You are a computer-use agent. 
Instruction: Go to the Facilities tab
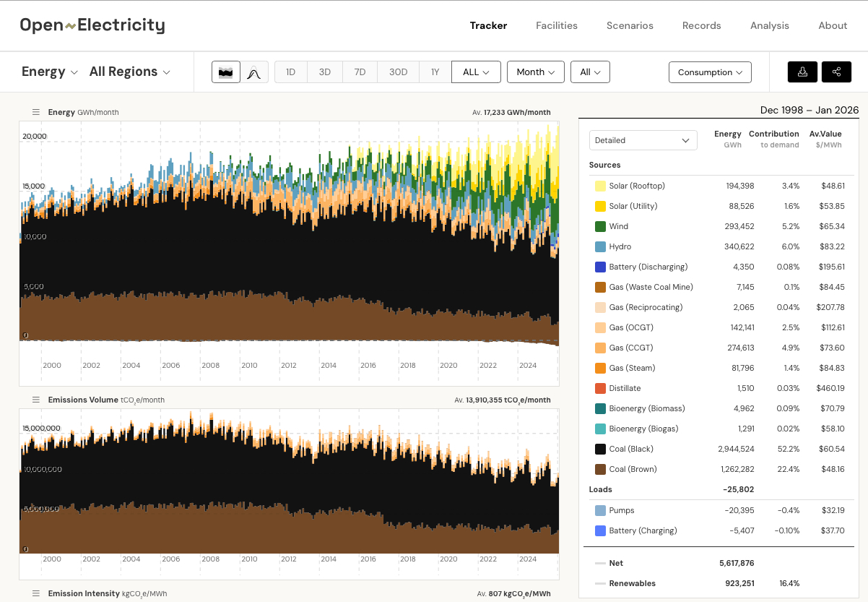click(556, 25)
